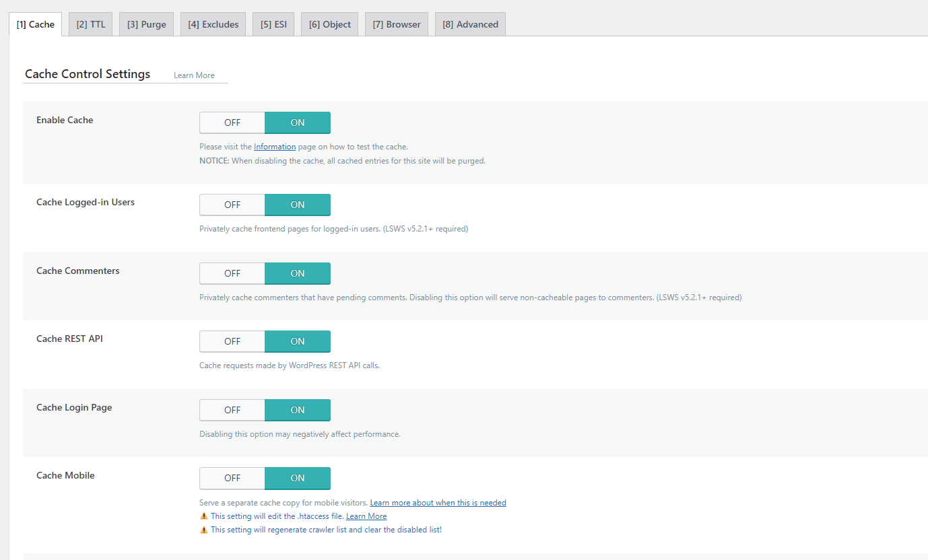928x560 pixels.
Task: Select the [1] Cache tab
Action: 35,24
